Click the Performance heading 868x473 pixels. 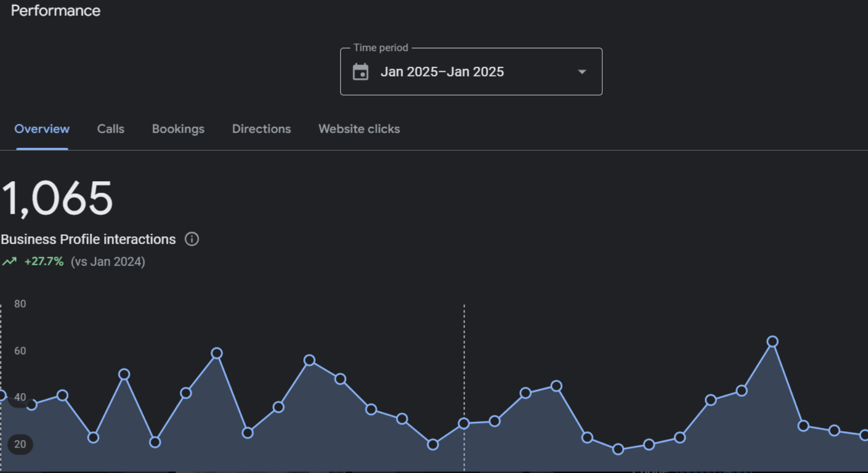[56, 11]
